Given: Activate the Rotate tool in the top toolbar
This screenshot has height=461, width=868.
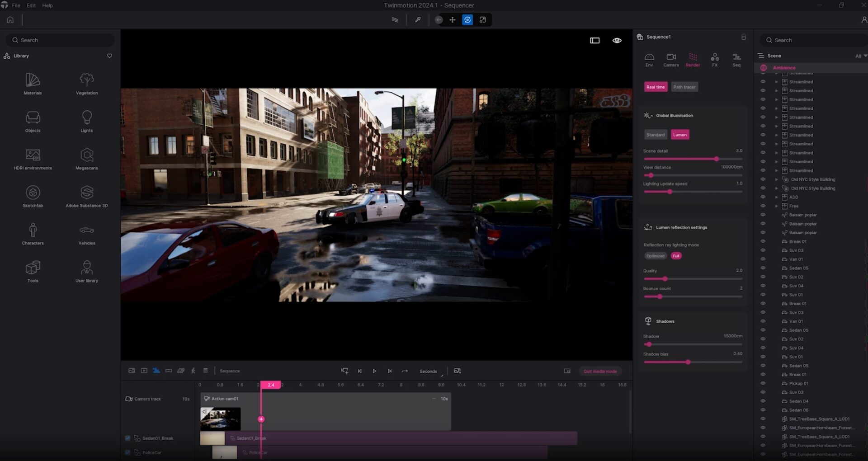Looking at the screenshot, I should pos(467,19).
